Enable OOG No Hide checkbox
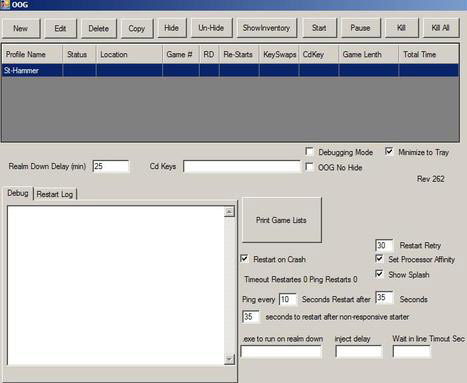This screenshot has height=383, width=467. 310,167
